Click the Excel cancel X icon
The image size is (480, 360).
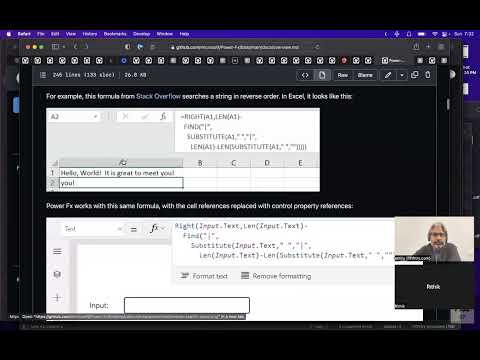point(125,116)
